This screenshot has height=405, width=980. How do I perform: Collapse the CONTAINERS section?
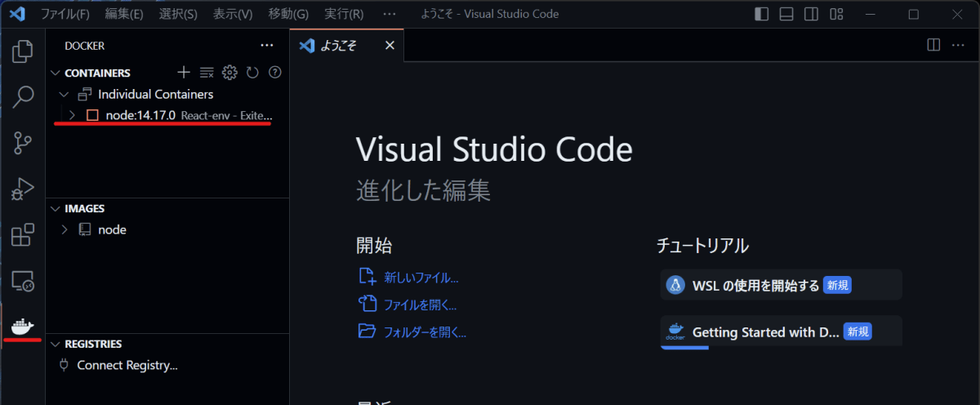tap(56, 73)
